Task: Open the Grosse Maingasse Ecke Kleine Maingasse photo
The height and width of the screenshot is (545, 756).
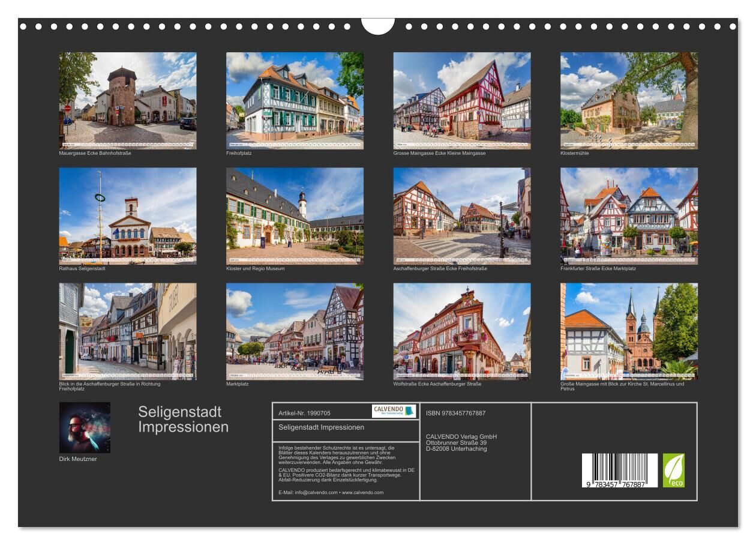Action: click(x=461, y=100)
